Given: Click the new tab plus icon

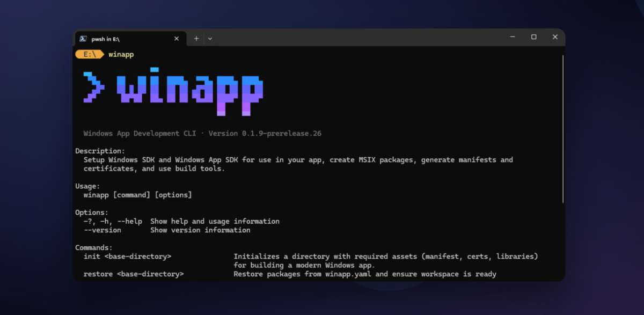Looking at the screenshot, I should (196, 38).
